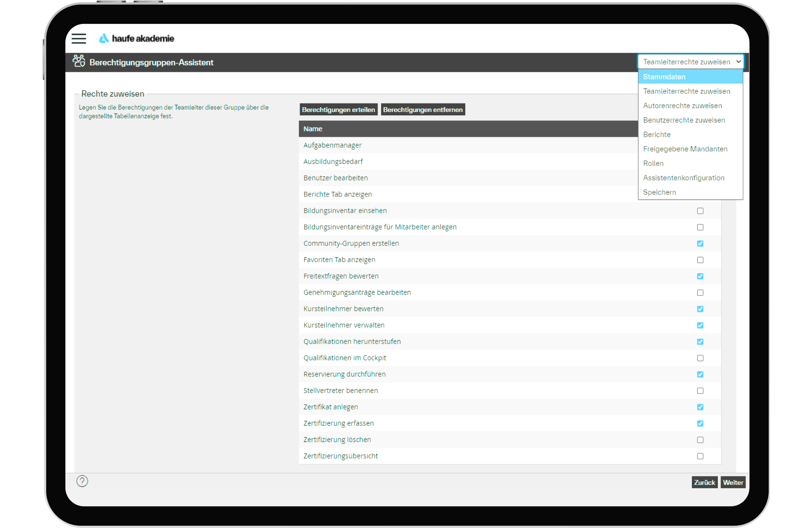The height and width of the screenshot is (528, 812).
Task: Select Stammdaten in the dropdown list
Action: point(691,77)
